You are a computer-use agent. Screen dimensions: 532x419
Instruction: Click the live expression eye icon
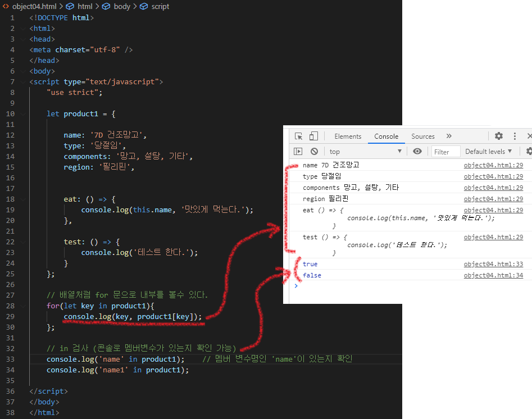[417, 151]
